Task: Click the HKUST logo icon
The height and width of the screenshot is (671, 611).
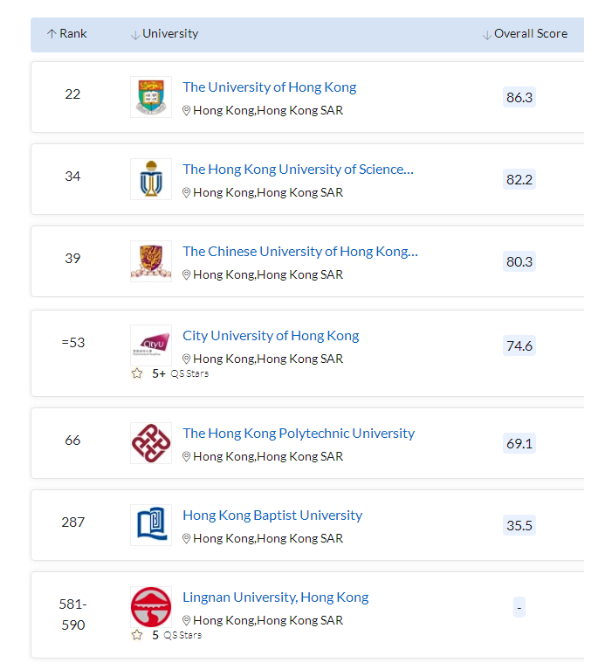Action: (x=151, y=179)
